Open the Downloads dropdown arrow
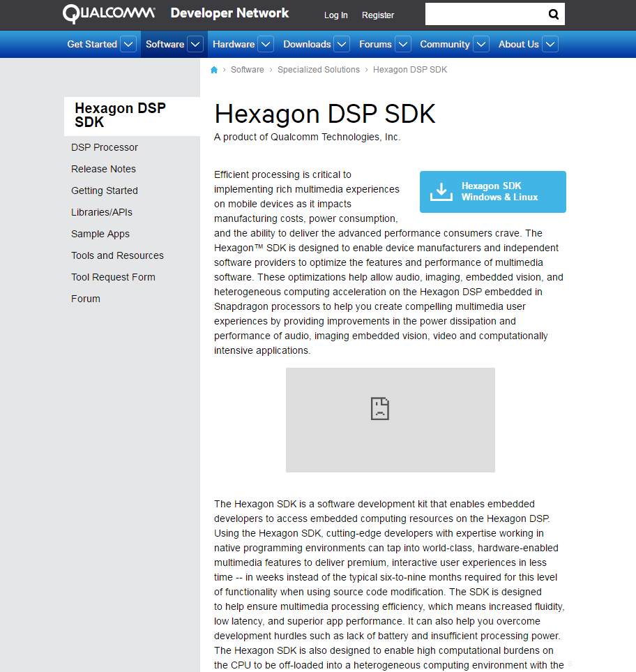 (341, 43)
